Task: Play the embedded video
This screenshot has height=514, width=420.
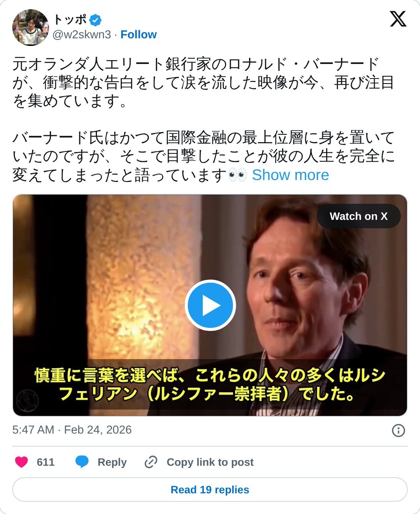Action: (x=210, y=305)
